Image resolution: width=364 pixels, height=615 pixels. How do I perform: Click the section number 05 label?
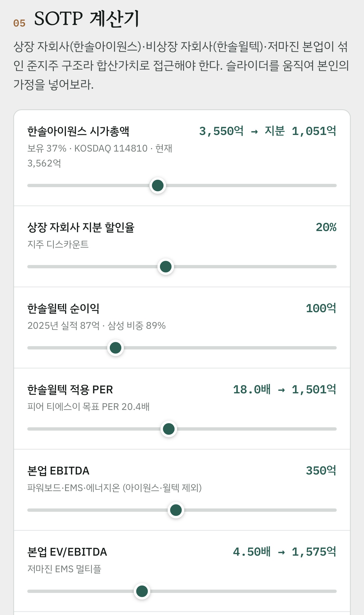point(19,23)
